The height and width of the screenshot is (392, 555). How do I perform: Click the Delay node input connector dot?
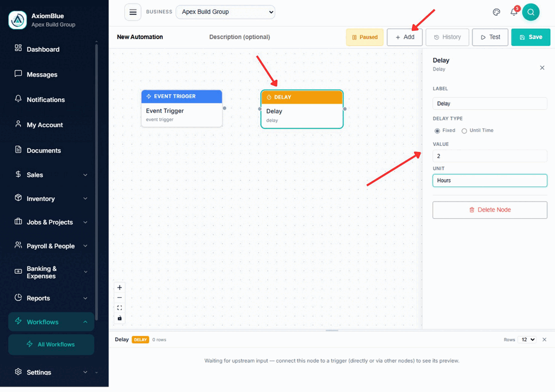coord(260,109)
